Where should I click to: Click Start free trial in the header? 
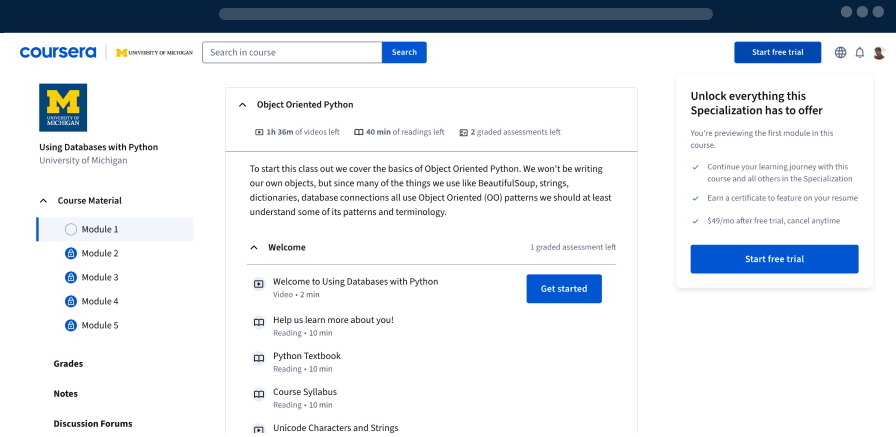777,52
